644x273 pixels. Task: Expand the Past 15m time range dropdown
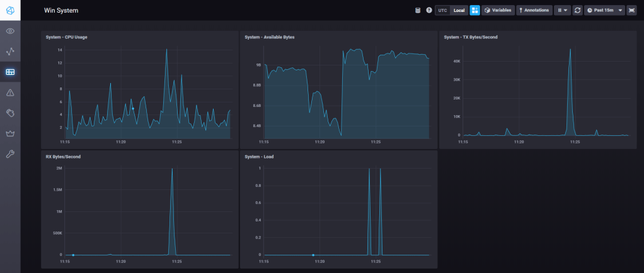pos(604,11)
